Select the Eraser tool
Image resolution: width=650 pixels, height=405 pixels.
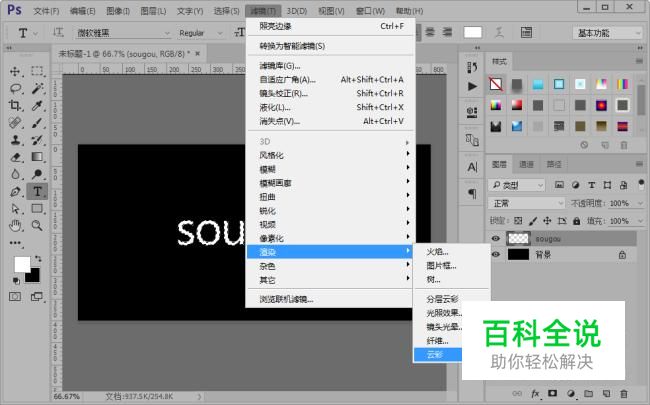[15, 157]
